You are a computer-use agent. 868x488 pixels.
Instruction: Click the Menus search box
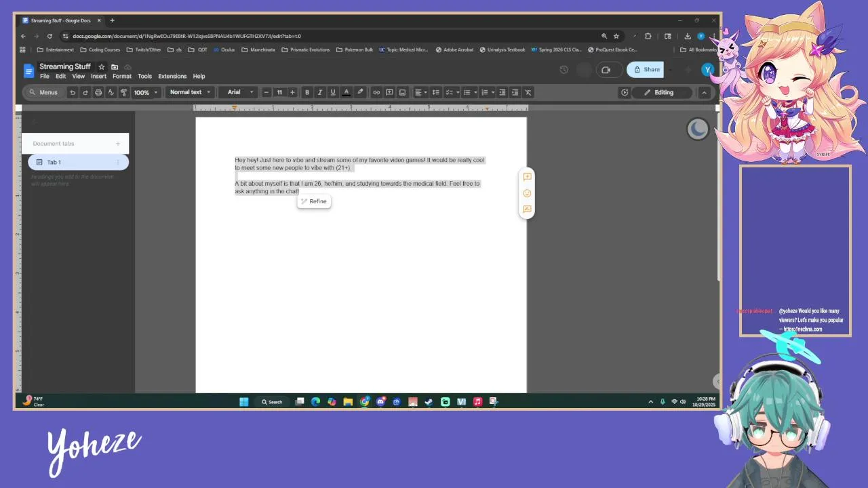(43, 92)
